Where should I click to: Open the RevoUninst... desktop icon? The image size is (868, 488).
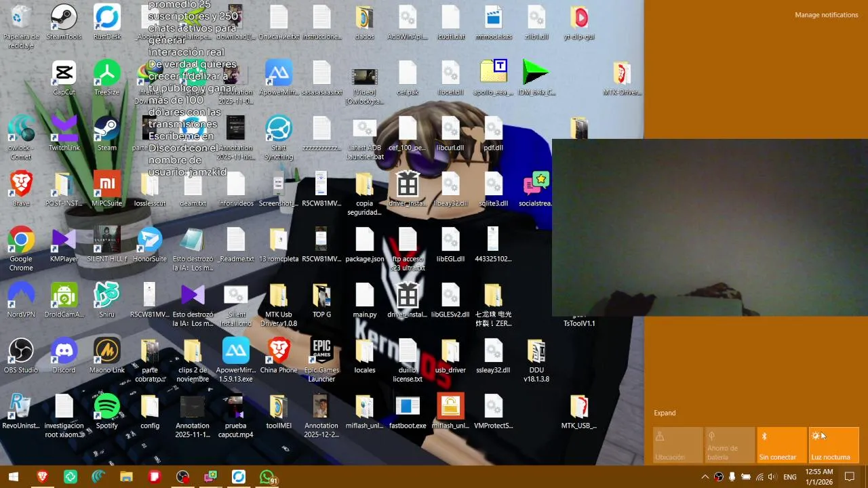[x=21, y=411]
